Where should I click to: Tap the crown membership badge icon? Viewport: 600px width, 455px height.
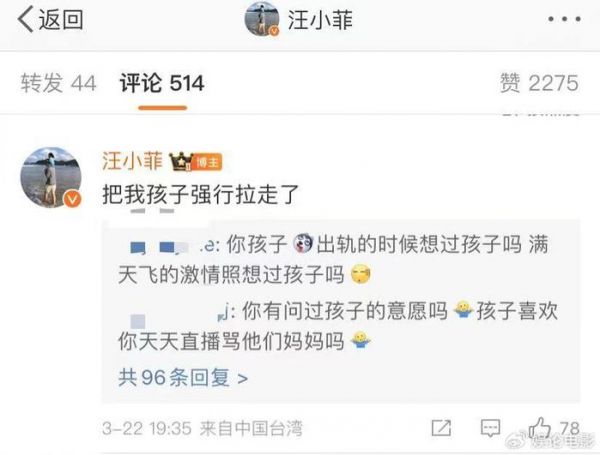pyautogui.click(x=181, y=161)
